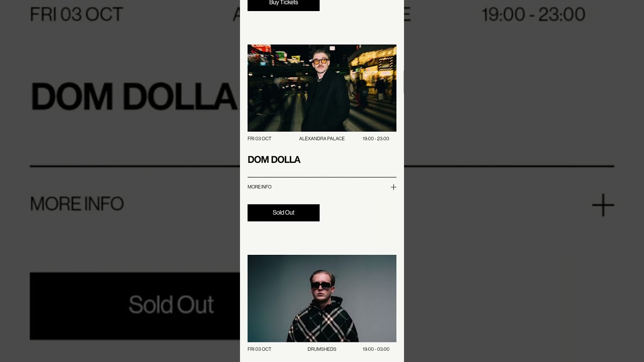Click the large blurred Sold Out banner

135,306
